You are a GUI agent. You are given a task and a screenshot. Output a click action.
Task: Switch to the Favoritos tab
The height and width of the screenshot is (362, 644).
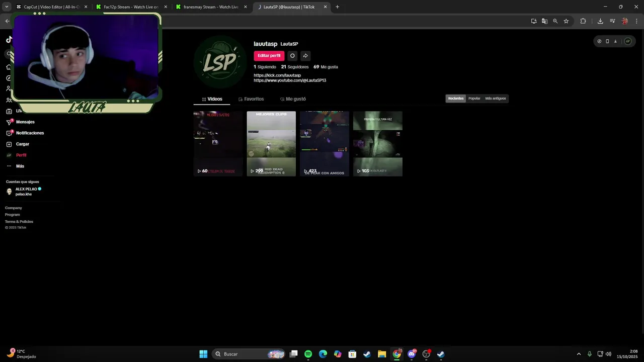tap(251, 99)
